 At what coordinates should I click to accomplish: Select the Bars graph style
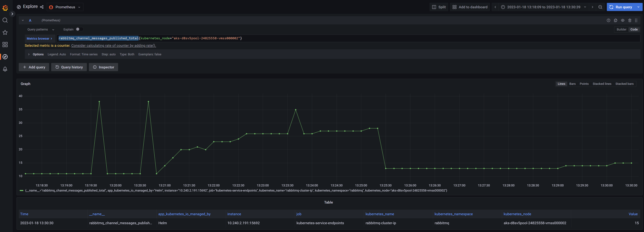click(x=572, y=84)
